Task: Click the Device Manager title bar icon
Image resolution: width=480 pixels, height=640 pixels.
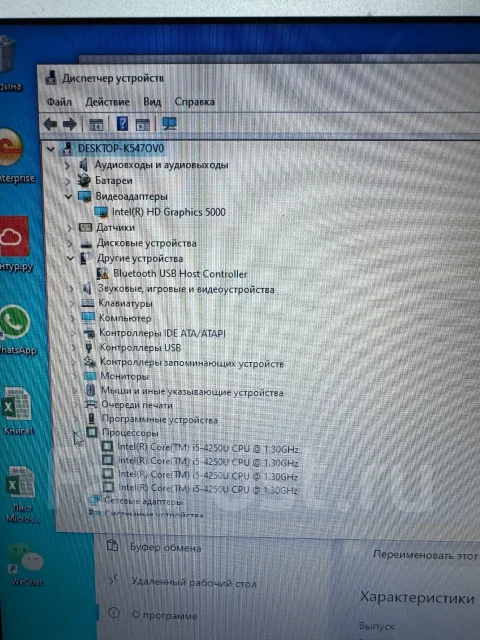Action: click(51, 78)
